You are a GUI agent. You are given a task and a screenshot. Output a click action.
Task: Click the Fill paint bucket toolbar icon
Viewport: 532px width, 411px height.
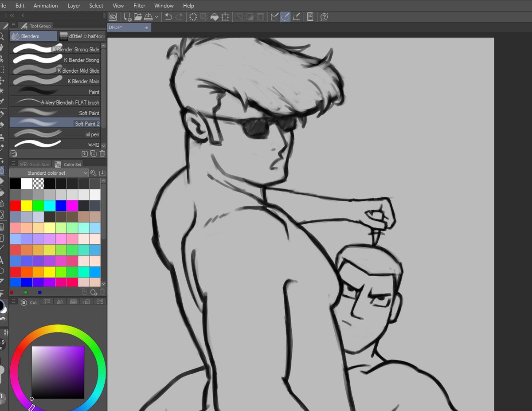pyautogui.click(x=215, y=17)
